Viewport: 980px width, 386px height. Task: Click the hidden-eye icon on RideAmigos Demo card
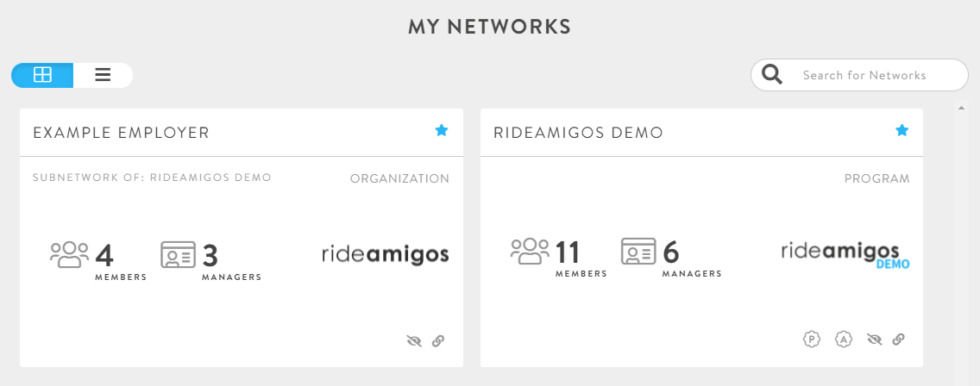(875, 339)
